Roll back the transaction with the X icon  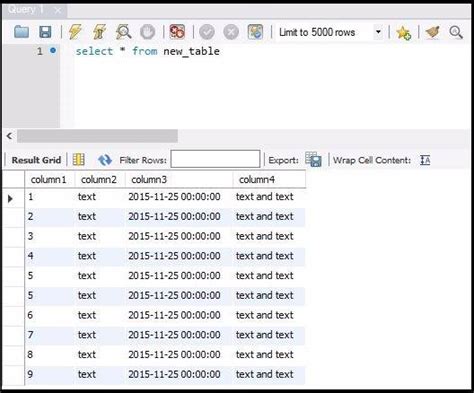231,32
